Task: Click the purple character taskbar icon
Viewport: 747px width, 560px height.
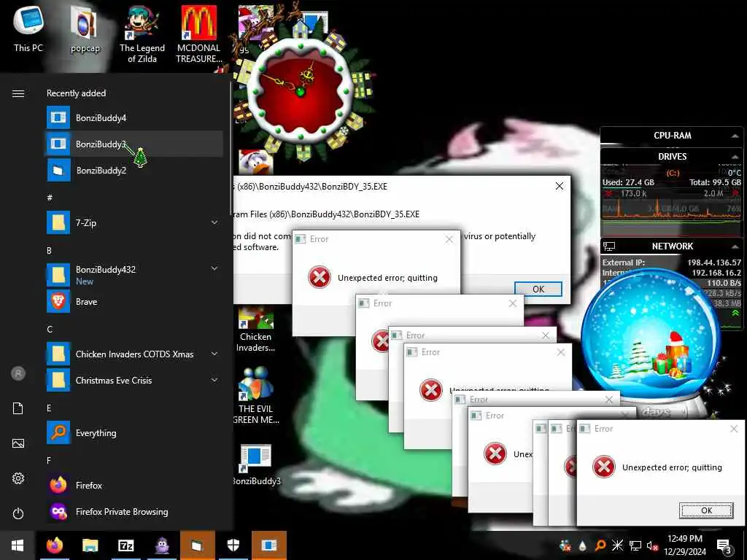Action: (162, 545)
